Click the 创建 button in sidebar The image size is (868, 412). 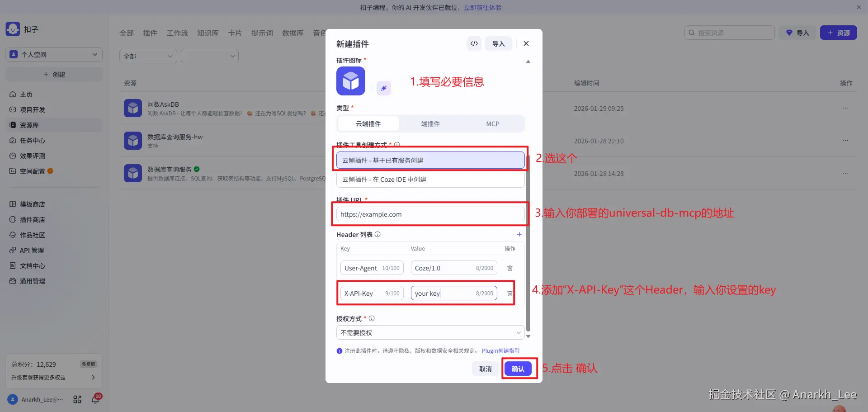[x=54, y=75]
